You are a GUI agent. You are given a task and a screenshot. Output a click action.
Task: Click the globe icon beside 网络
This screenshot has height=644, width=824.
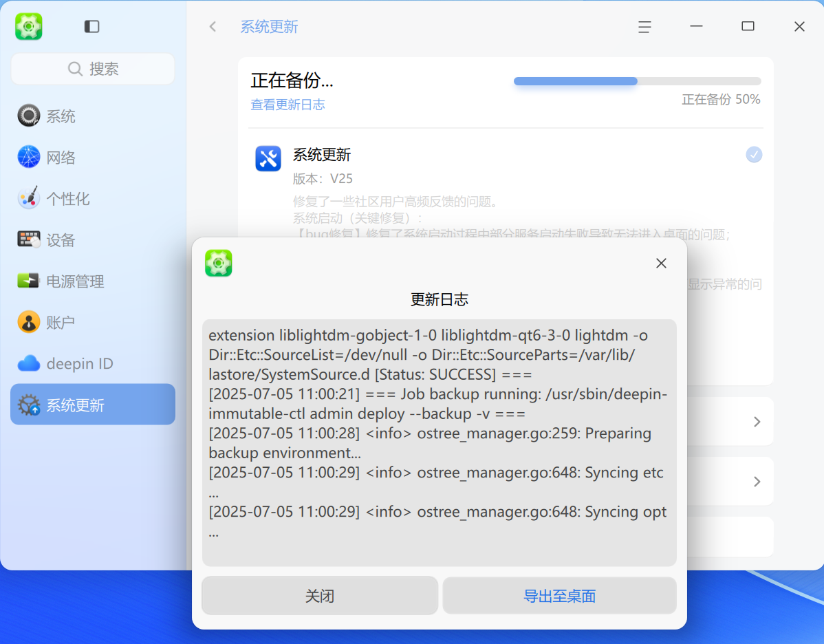[x=28, y=157]
